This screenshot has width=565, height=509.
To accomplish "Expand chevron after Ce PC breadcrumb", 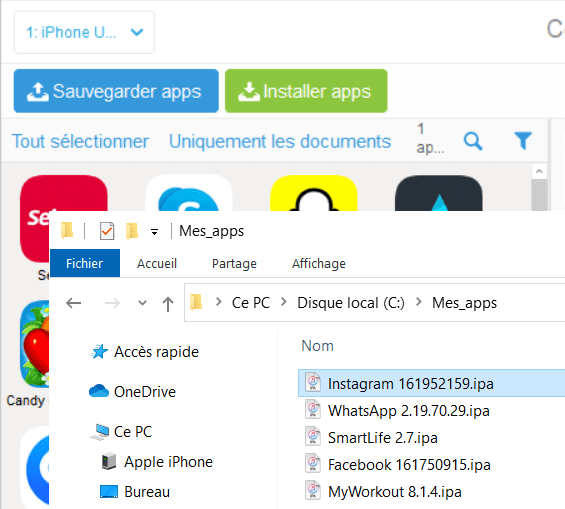I will point(284,302).
